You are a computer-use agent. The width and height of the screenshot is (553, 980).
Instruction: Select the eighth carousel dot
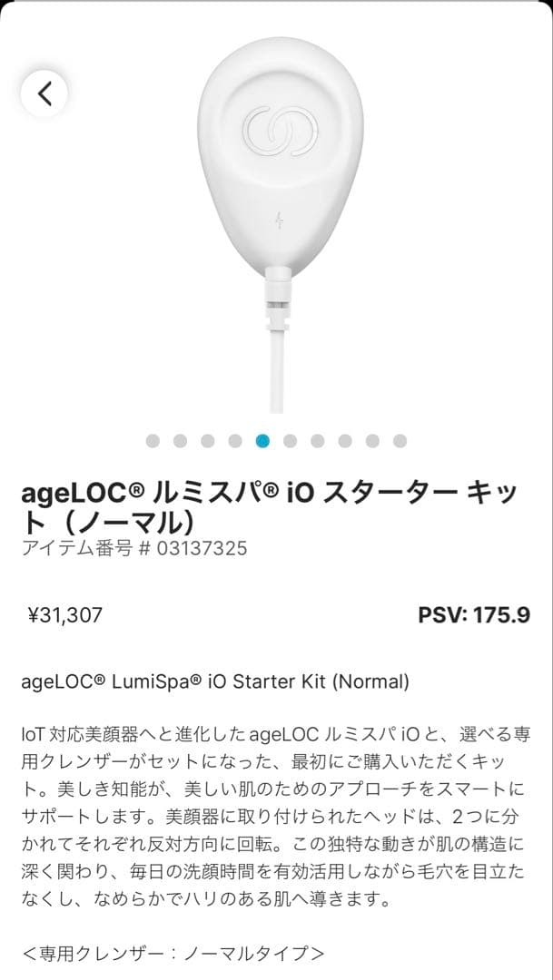tap(343, 440)
